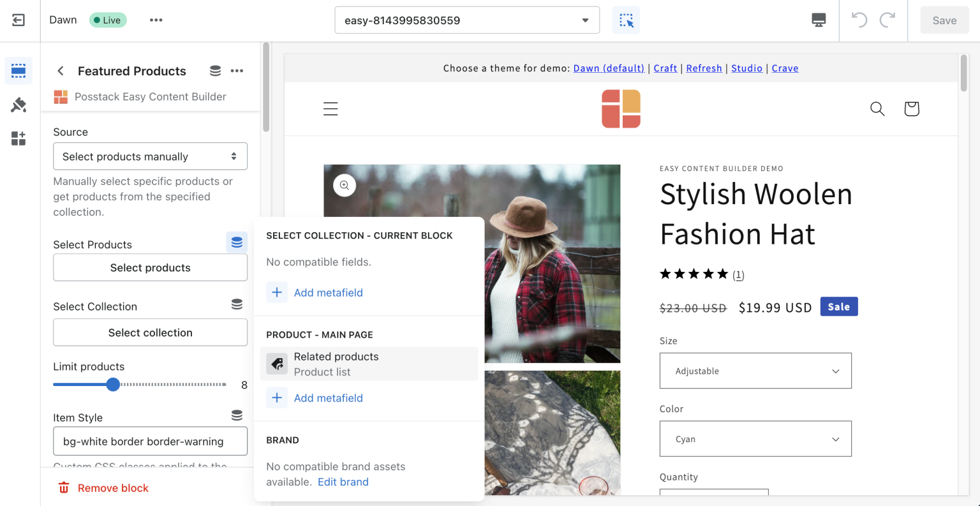The width and height of the screenshot is (980, 506).
Task: Zoom the product image with magnifier
Action: click(345, 186)
